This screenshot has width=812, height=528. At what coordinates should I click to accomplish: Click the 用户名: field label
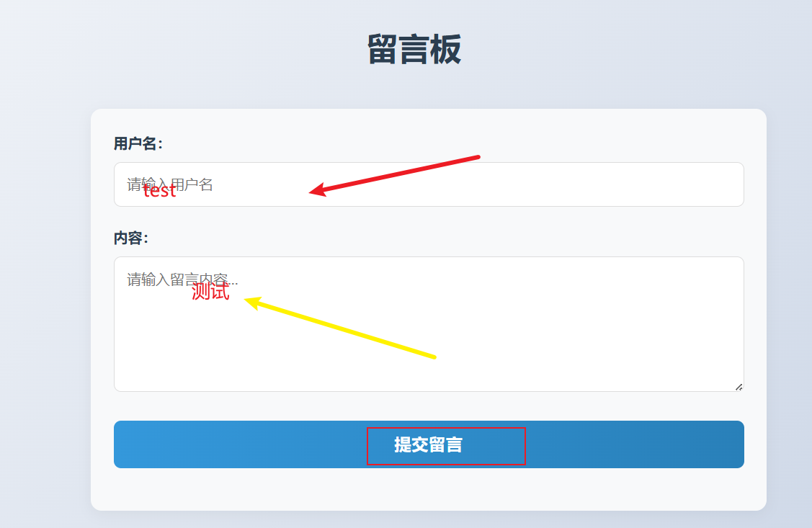(x=138, y=143)
